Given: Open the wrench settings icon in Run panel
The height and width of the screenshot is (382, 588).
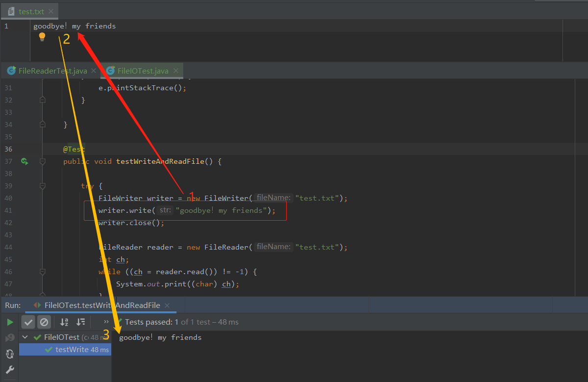Looking at the screenshot, I should click(x=10, y=370).
